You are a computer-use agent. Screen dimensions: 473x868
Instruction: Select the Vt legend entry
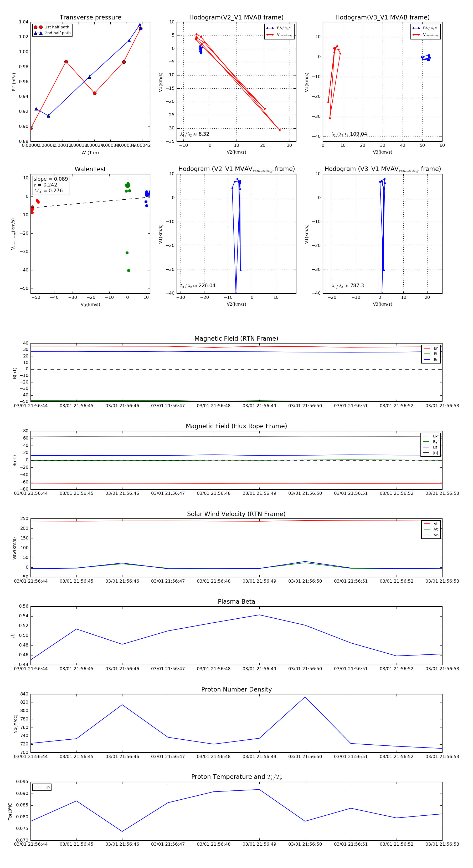click(x=431, y=529)
